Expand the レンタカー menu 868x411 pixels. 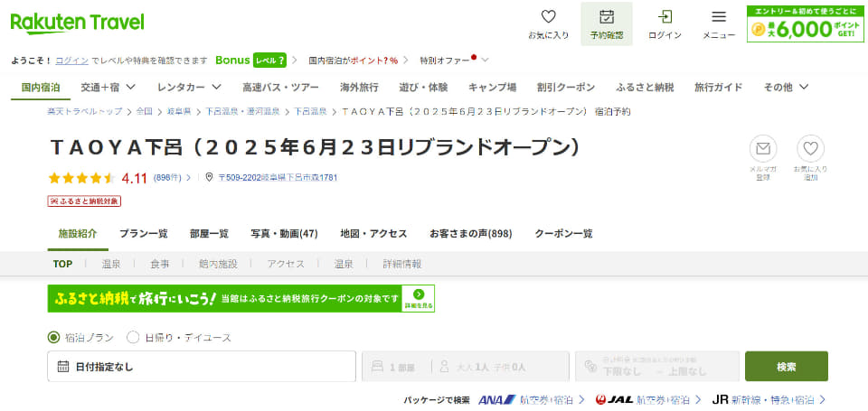click(x=189, y=88)
